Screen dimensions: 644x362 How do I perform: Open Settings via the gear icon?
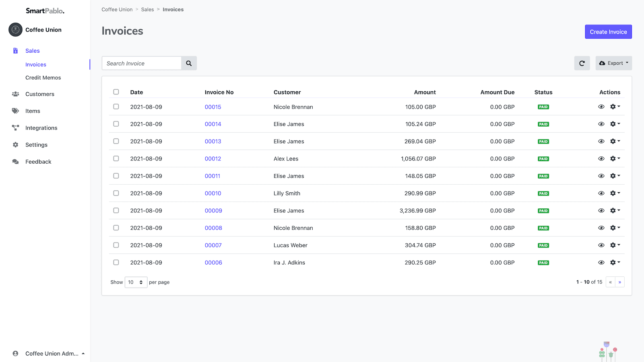tap(15, 144)
